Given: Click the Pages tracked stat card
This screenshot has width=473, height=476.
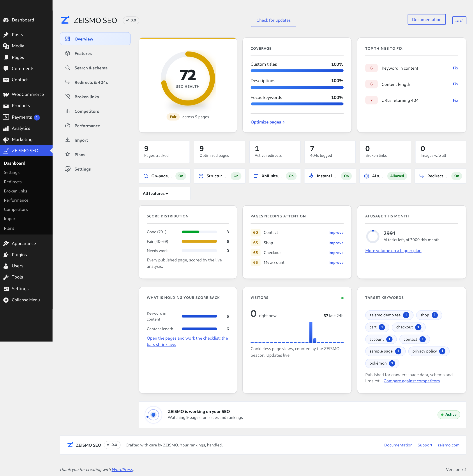Looking at the screenshot, I should 164,152.
